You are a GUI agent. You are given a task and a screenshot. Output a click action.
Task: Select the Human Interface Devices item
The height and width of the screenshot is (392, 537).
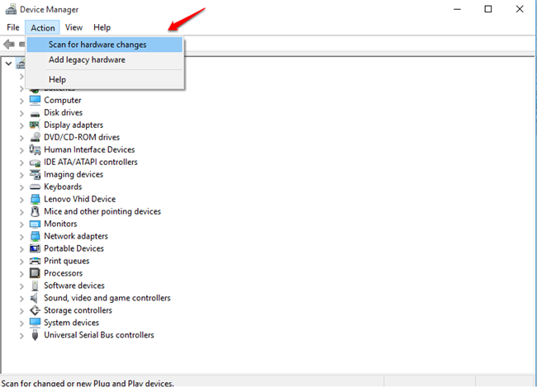click(x=89, y=149)
